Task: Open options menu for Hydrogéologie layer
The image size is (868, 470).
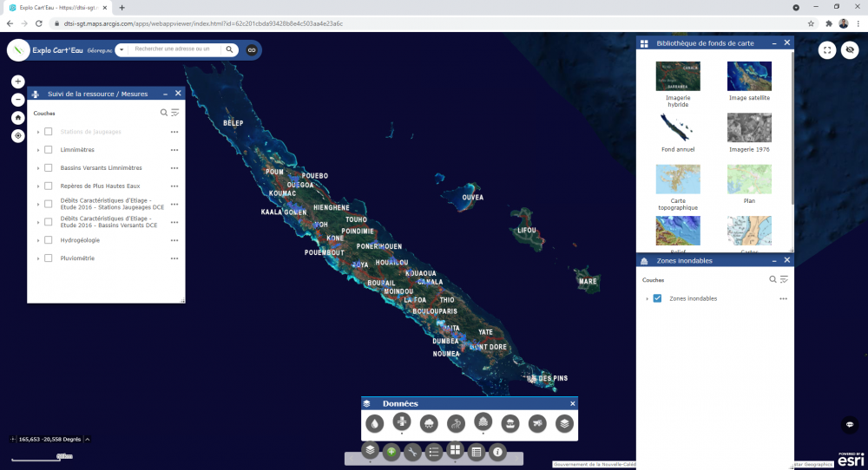Action: click(174, 240)
